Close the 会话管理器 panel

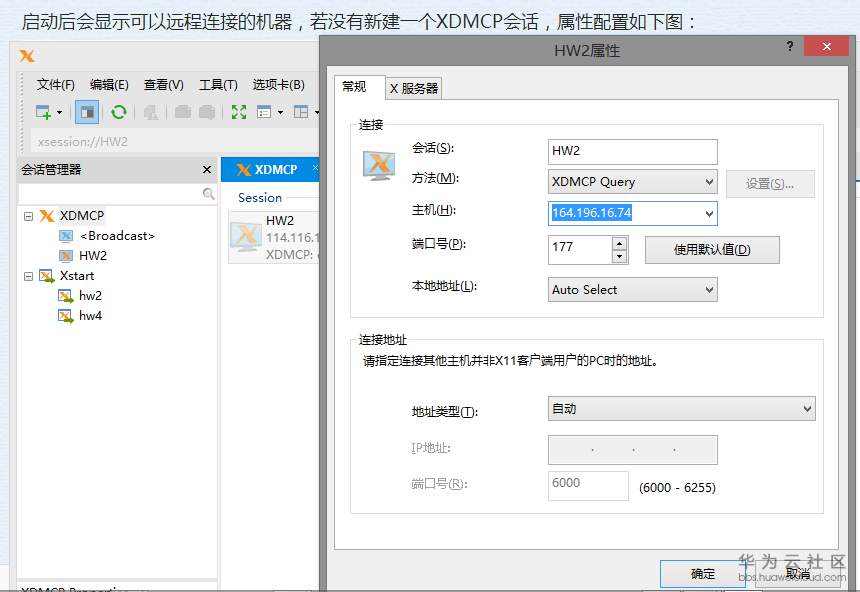[207, 170]
